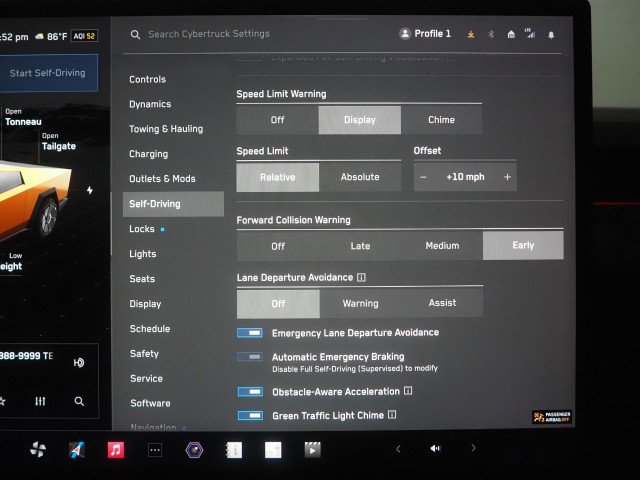Screen dimensions: 640x480
Task: Open the dashcam camera app
Action: [x=194, y=450]
